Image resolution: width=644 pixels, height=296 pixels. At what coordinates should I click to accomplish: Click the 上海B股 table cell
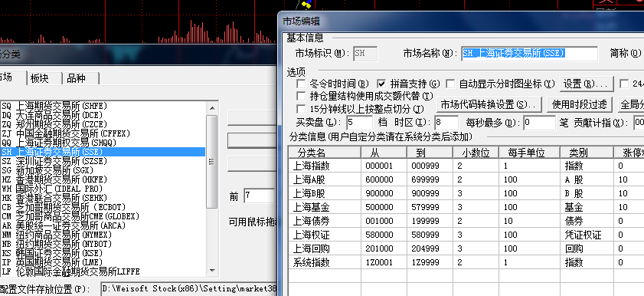coord(325,193)
